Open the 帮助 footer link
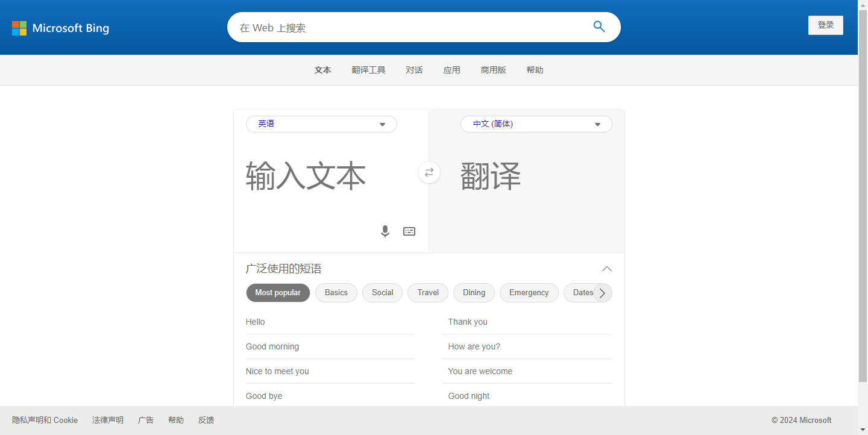The height and width of the screenshot is (435, 868). click(x=176, y=421)
